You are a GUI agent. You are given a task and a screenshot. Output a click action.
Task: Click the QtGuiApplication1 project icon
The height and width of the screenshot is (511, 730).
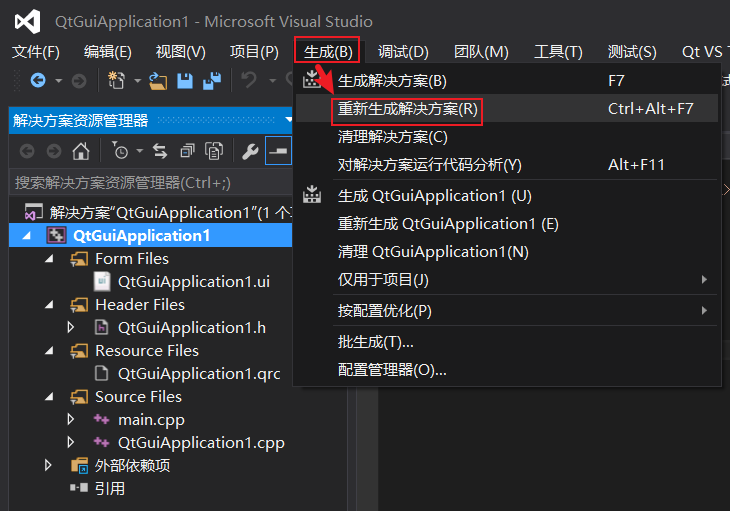coord(56,235)
